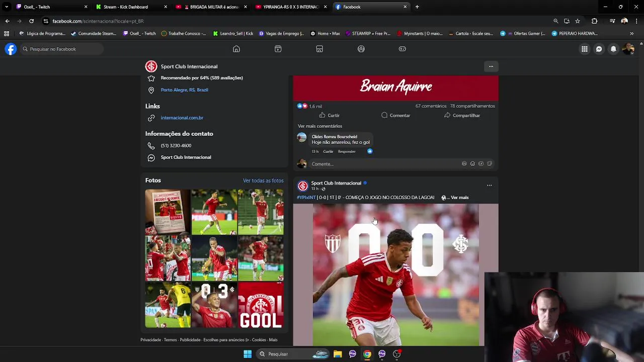Screen dimensions: 644x362
Task: Click the Comentar button
Action: click(x=395, y=115)
